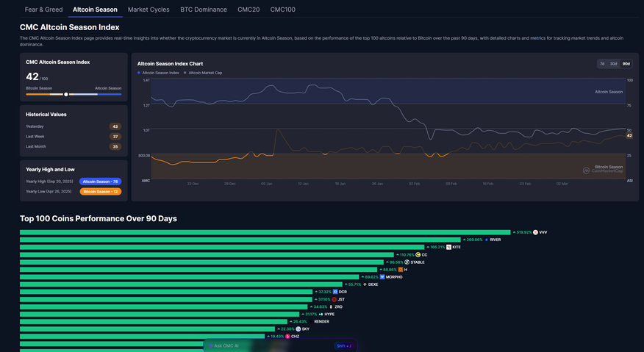Open the Fear & Greed tab

click(x=43, y=10)
